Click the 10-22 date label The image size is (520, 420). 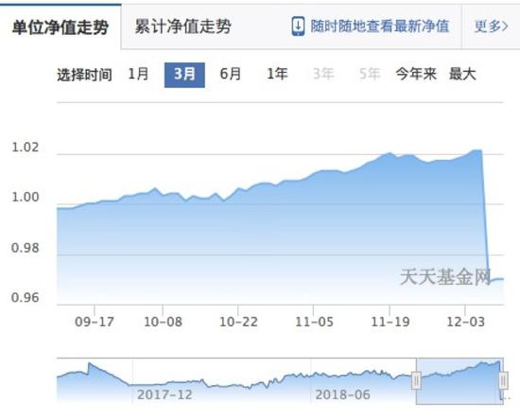[x=238, y=322]
